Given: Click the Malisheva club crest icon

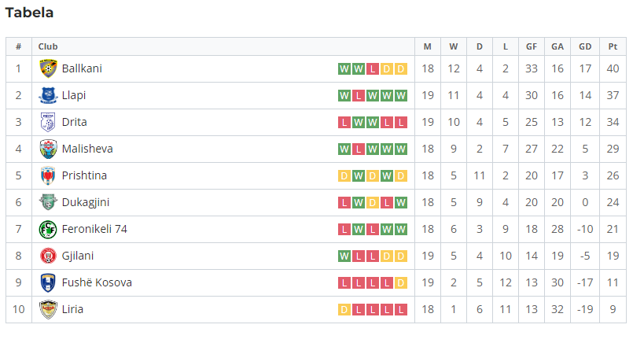Looking at the screenshot, I should (x=48, y=149).
